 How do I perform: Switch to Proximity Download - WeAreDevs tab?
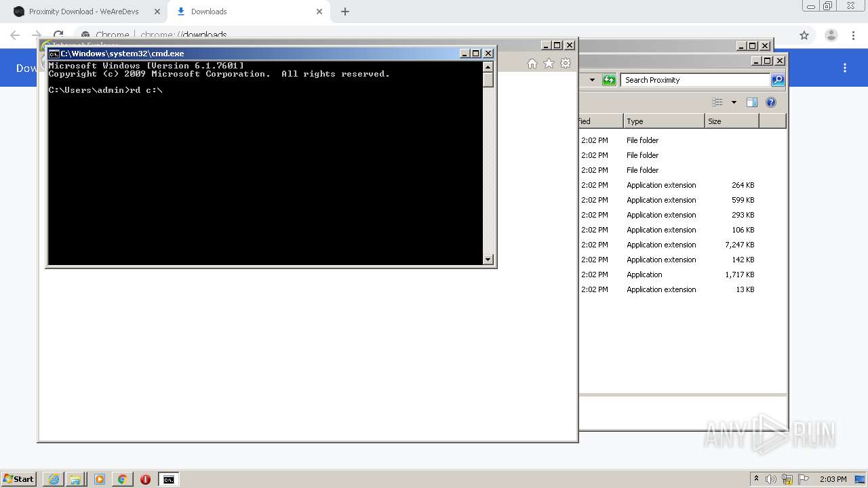[84, 12]
